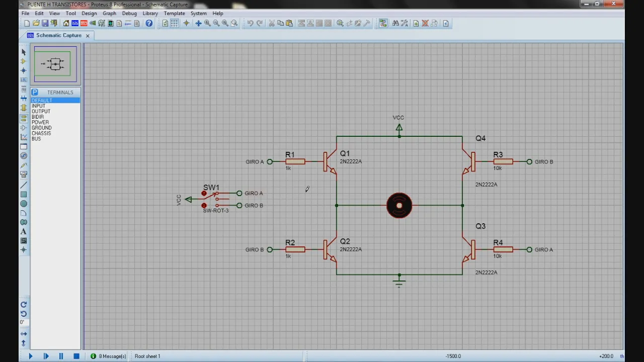Click the Home Page house icon
This screenshot has height=362, width=644.
pyautogui.click(x=66, y=23)
